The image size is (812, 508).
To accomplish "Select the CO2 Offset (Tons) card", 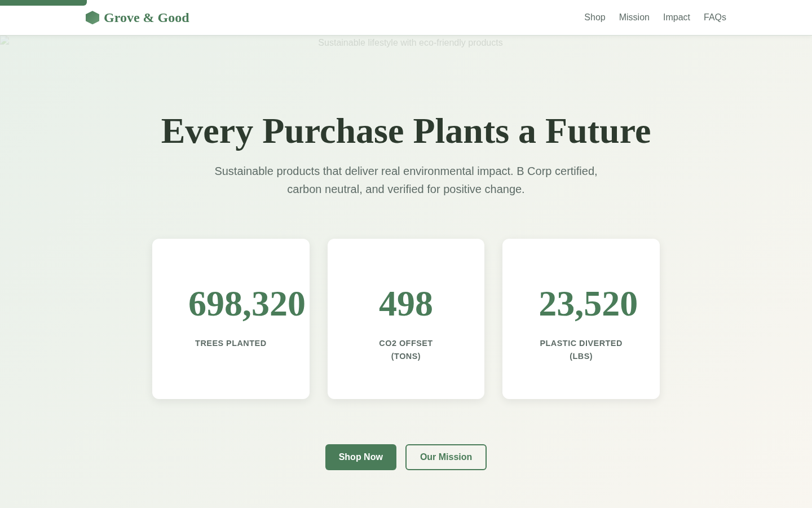I will pyautogui.click(x=406, y=319).
